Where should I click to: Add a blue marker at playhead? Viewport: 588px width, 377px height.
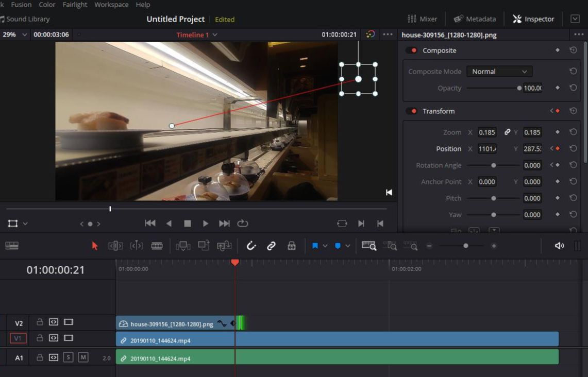[338, 246]
